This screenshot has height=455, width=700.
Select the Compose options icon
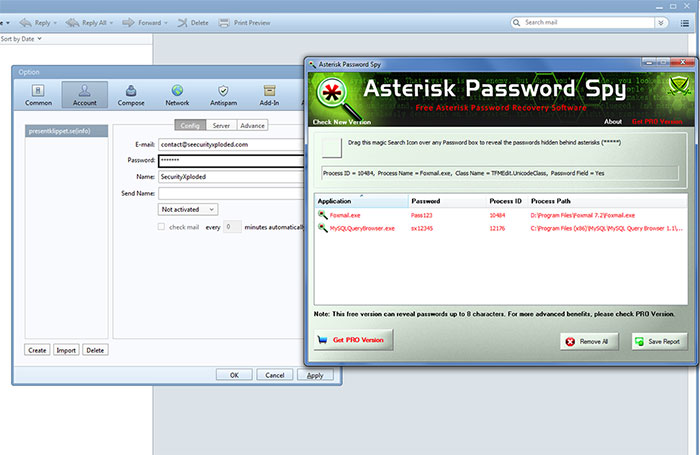131,95
